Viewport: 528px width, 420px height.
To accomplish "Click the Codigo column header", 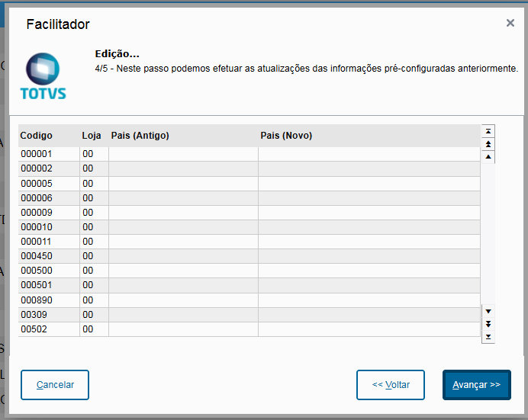I will 37,136.
